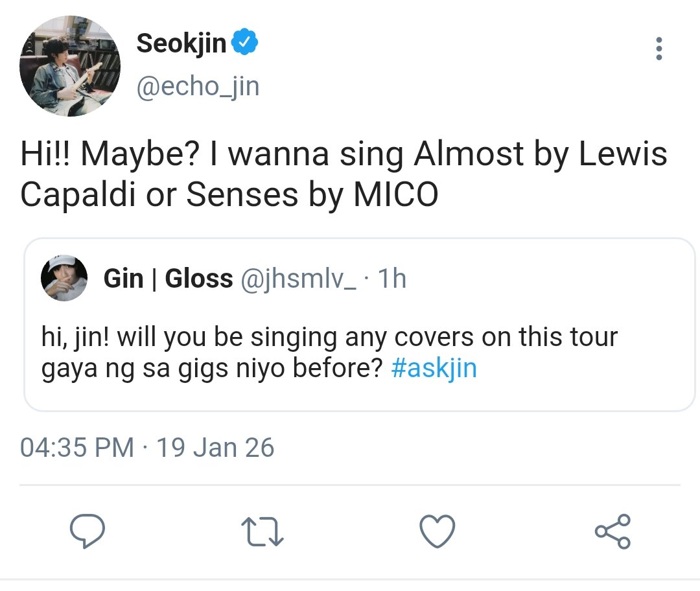Tap the Gin | Gloss avatar
This screenshot has width=700, height=591.
[x=64, y=278]
